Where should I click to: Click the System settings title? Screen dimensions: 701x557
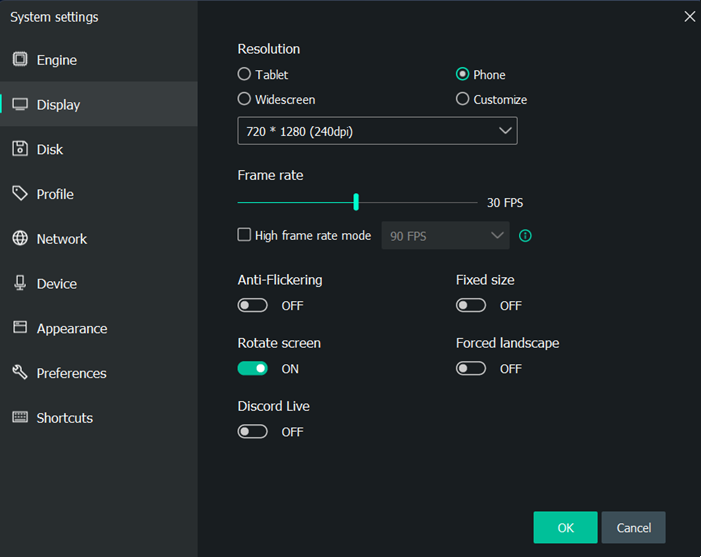tap(54, 17)
